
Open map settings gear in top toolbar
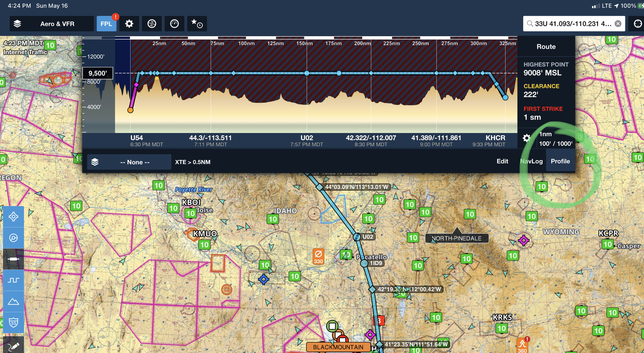pyautogui.click(x=129, y=24)
